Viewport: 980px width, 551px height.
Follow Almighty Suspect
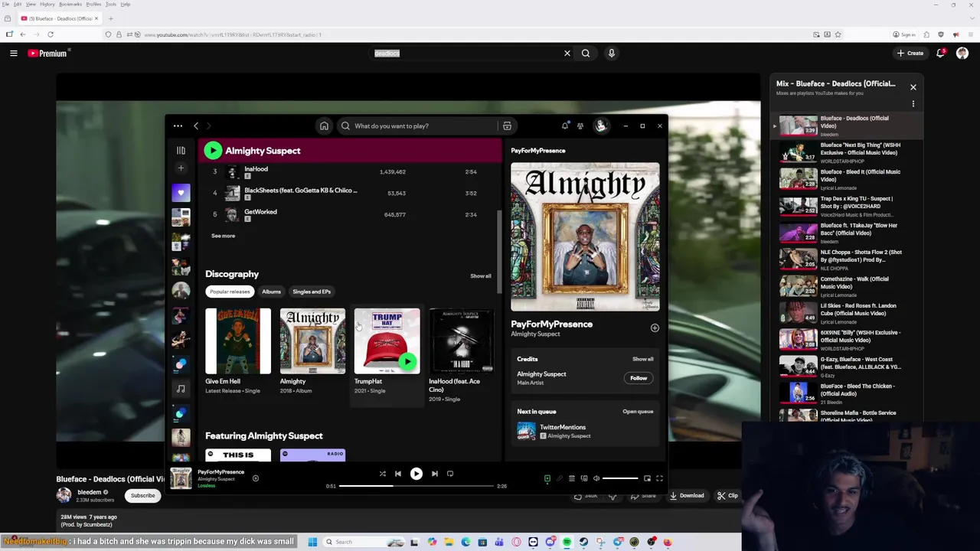pos(639,378)
